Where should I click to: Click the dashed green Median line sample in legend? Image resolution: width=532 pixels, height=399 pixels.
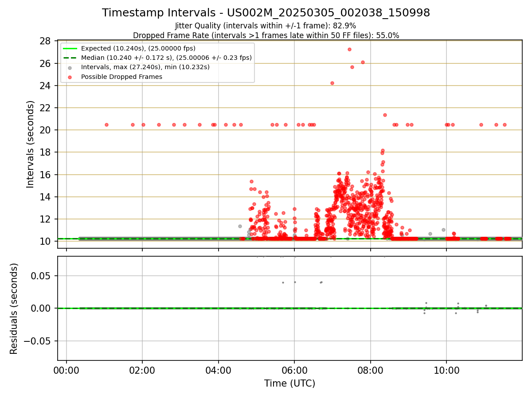(70, 58)
